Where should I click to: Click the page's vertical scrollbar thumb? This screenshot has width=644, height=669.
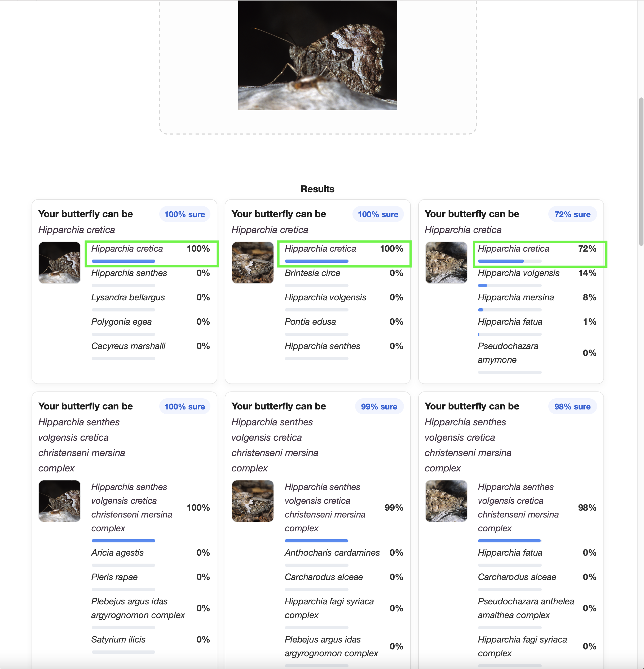pos(641,171)
